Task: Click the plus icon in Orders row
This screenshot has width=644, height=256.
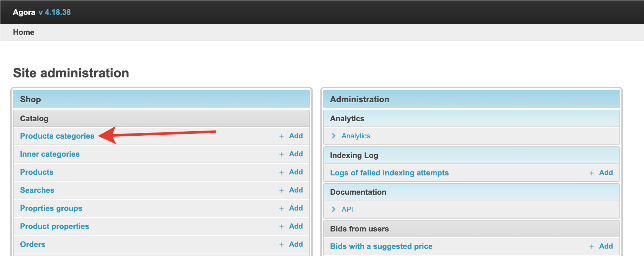Action: click(x=282, y=245)
